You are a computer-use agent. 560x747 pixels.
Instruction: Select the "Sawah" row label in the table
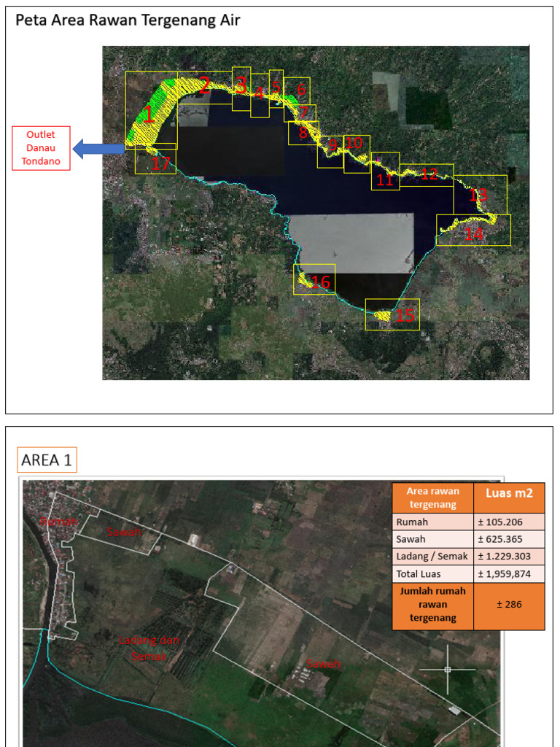click(x=433, y=539)
